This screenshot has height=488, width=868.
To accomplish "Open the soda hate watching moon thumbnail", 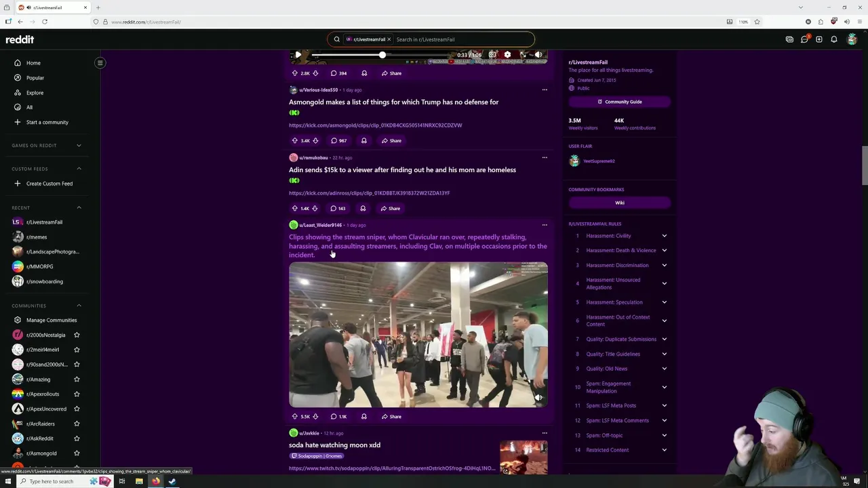I will tap(524, 457).
